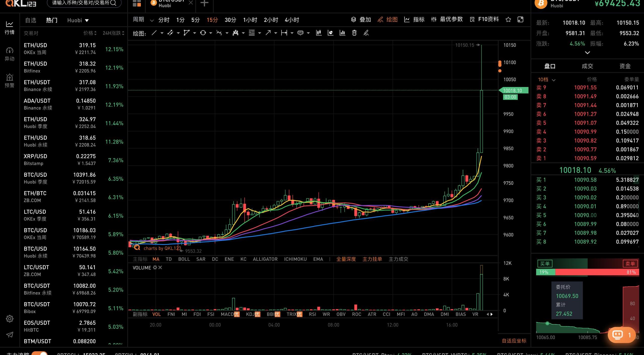Image resolution: width=644 pixels, height=355 pixels.
Task: Select the parallel channel drawing tool
Action: point(170,33)
